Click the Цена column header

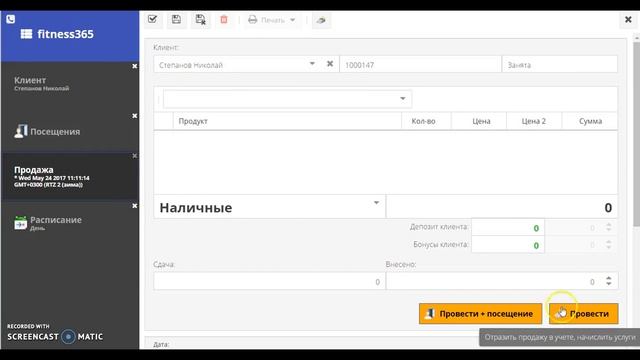coord(479,121)
